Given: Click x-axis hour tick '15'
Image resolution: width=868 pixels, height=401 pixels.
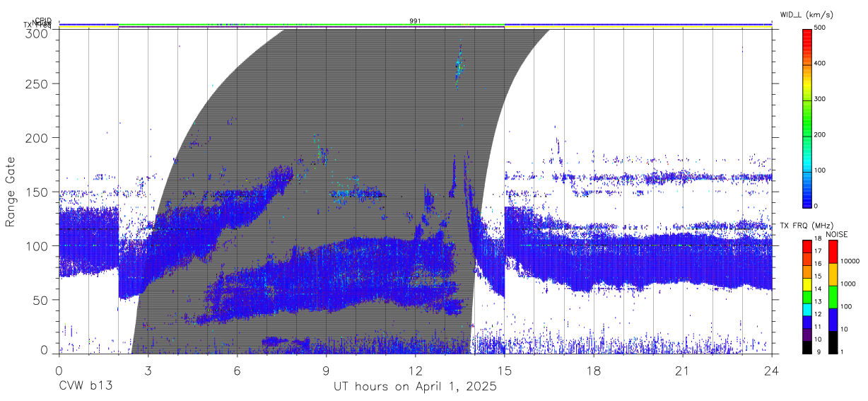Looking at the screenshot, I should click(504, 370).
